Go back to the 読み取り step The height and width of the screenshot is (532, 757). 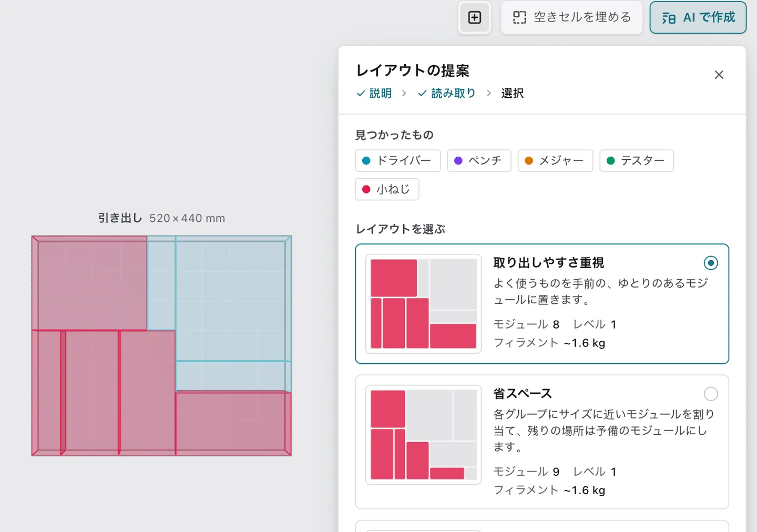(447, 93)
